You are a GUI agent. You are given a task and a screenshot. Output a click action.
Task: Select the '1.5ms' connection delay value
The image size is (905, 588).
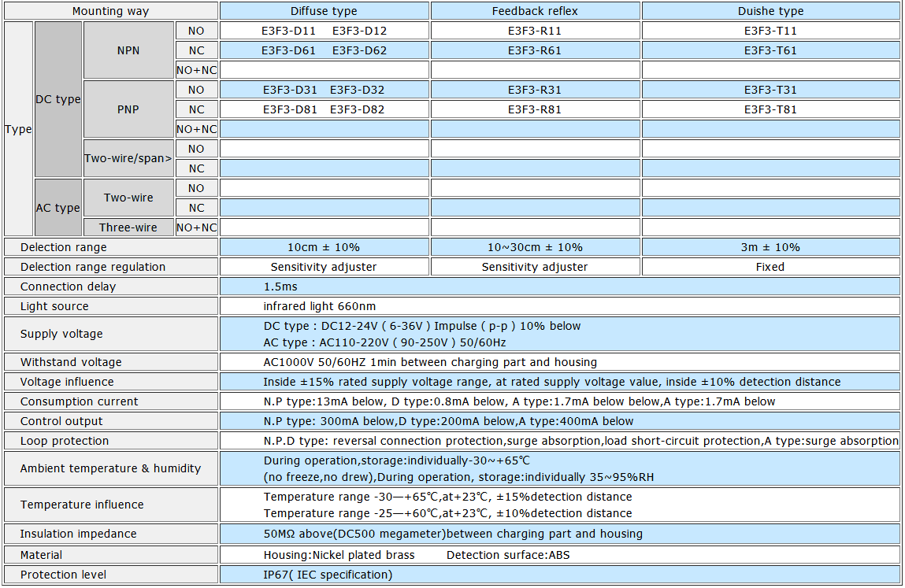point(280,287)
